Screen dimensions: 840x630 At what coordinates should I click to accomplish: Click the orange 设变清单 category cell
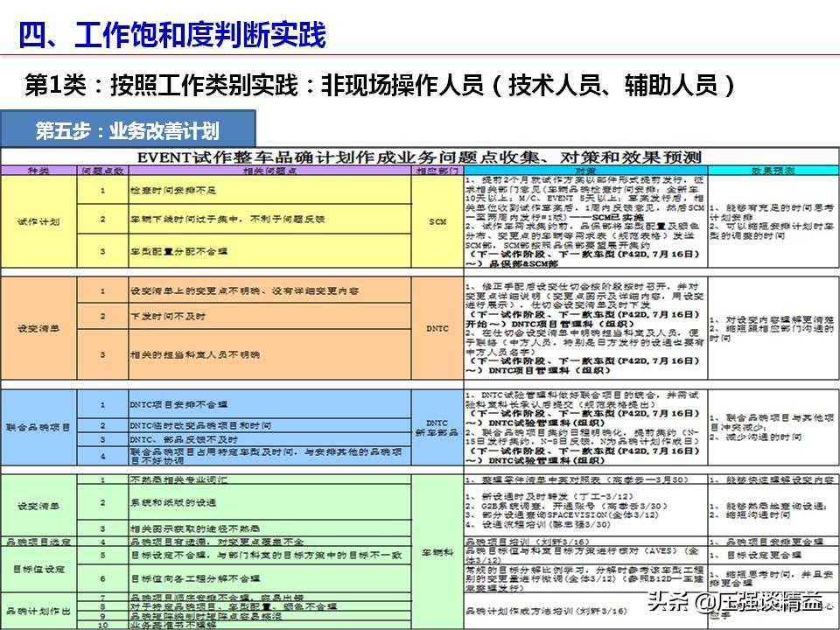coord(38,329)
